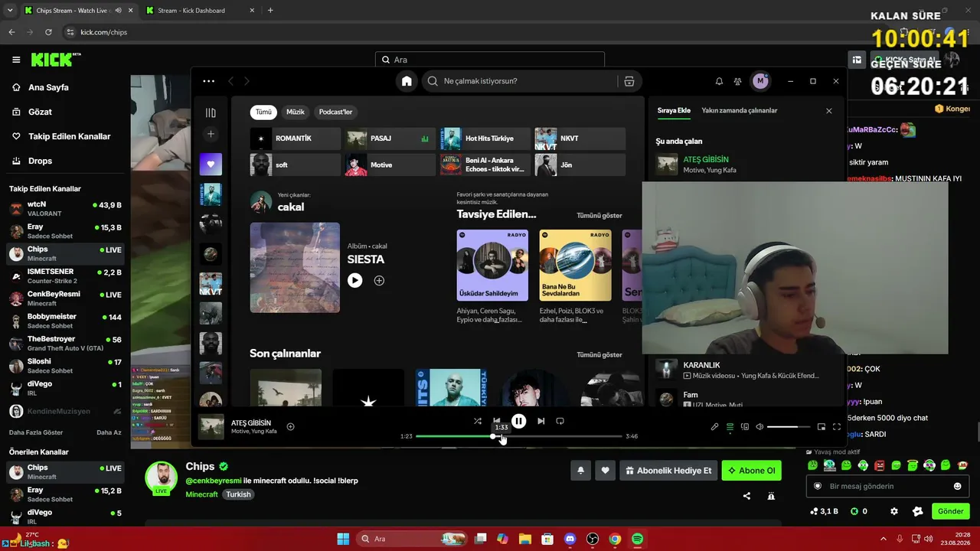
Task: Expand Your Library in Spotify sidebar
Action: [211, 112]
